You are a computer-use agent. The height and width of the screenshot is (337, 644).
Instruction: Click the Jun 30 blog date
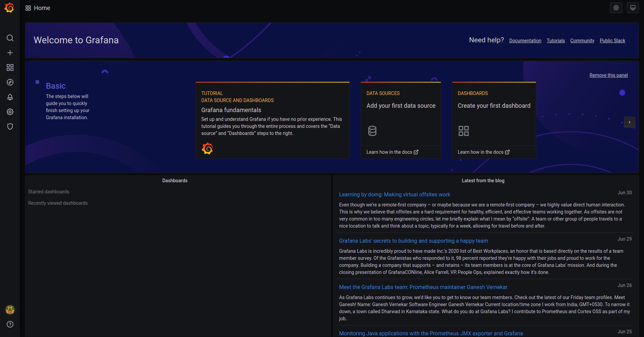625,193
